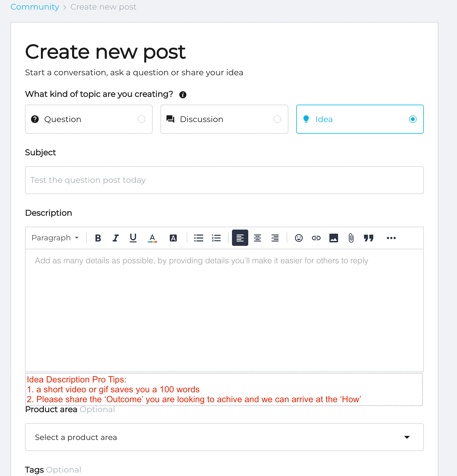Click into the Subject input field
457x476 pixels.
[224, 180]
